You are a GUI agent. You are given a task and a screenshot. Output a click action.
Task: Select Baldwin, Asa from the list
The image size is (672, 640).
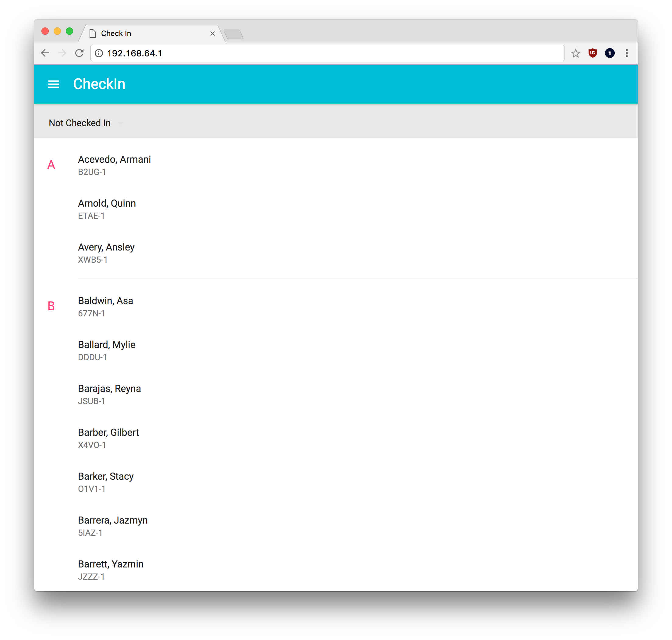point(105,301)
